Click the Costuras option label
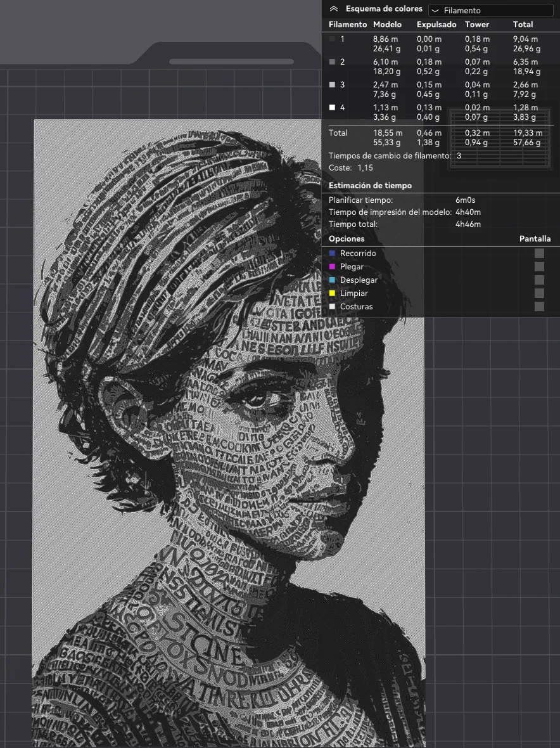This screenshot has height=748, width=560. click(x=357, y=307)
